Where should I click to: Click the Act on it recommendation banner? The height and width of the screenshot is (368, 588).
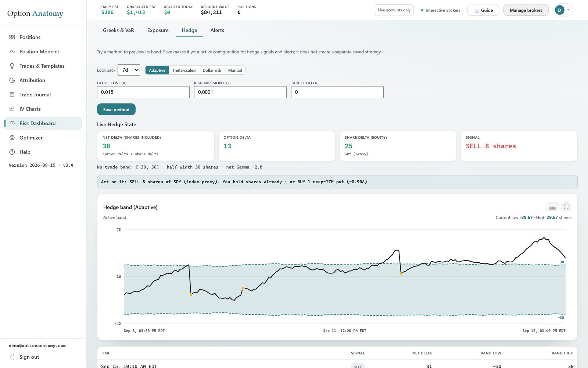tap(337, 182)
